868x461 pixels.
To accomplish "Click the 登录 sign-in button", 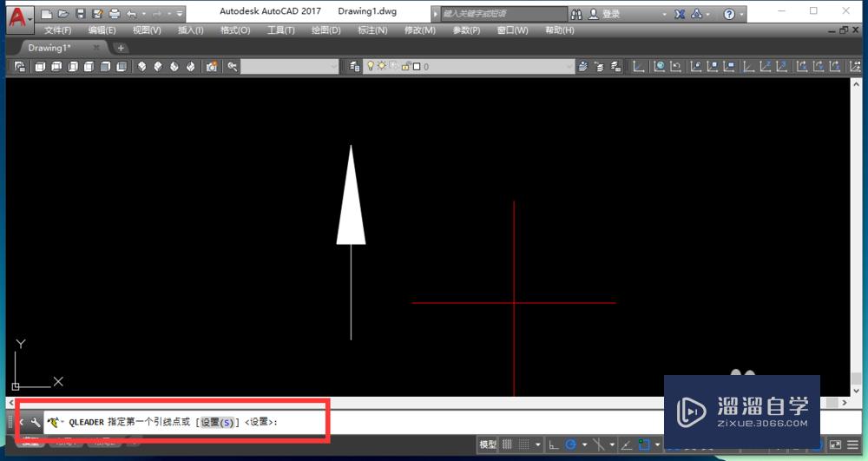I will [611, 15].
